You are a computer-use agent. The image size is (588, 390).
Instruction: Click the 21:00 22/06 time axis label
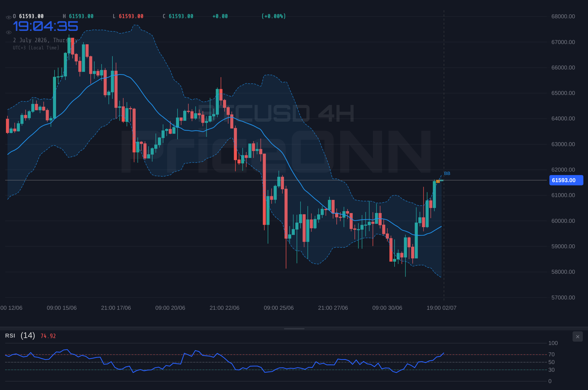225,308
